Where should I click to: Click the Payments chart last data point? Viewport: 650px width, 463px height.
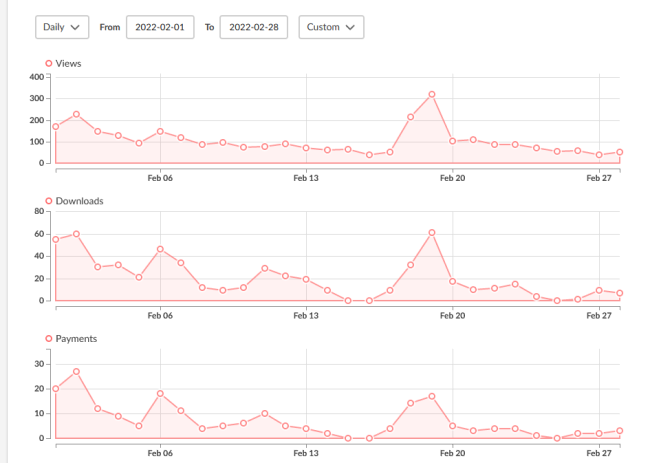pyautogui.click(x=620, y=431)
